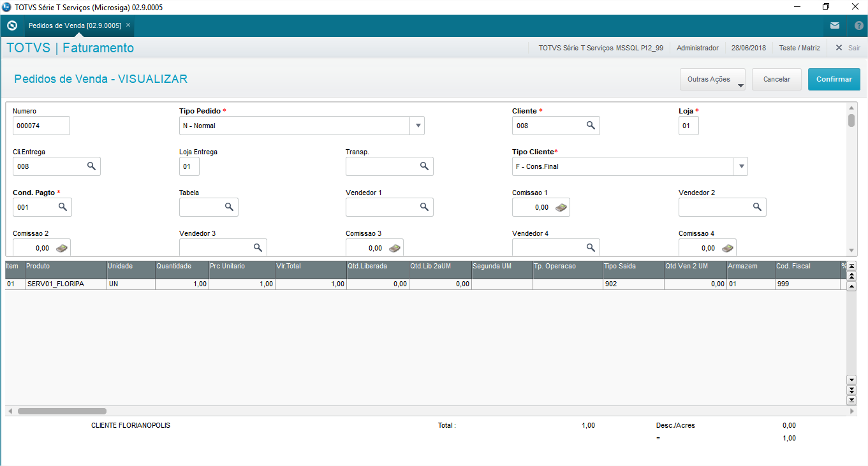
Task: Expand the Tipo Cliente dropdown
Action: click(740, 166)
